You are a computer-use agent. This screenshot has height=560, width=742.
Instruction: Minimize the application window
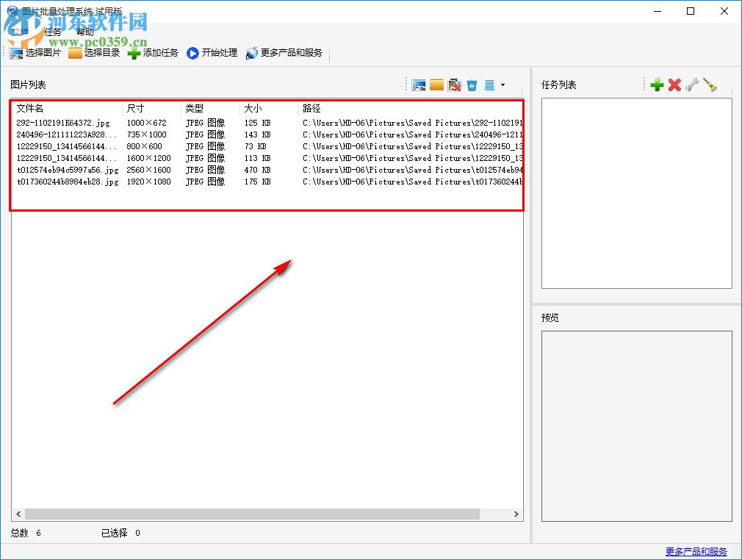pos(658,11)
